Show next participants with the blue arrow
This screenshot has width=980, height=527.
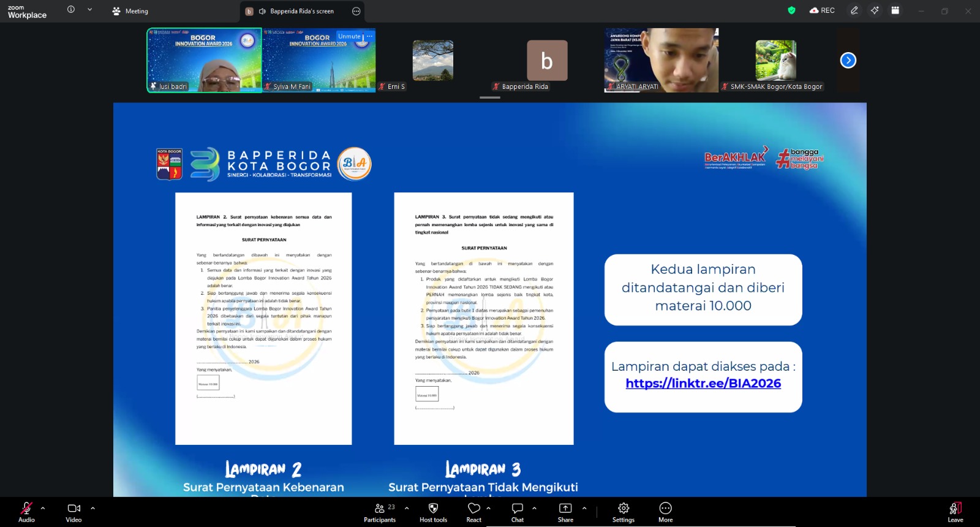click(x=848, y=60)
